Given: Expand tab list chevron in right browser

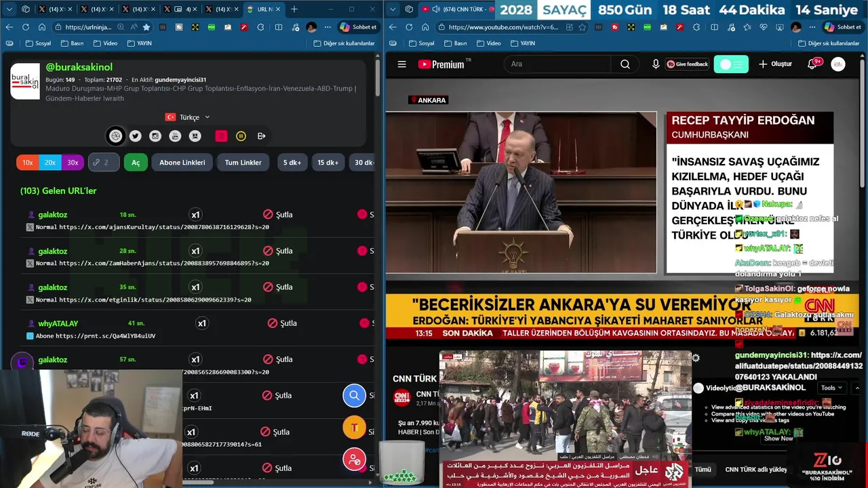Looking at the screenshot, I should [393, 9].
